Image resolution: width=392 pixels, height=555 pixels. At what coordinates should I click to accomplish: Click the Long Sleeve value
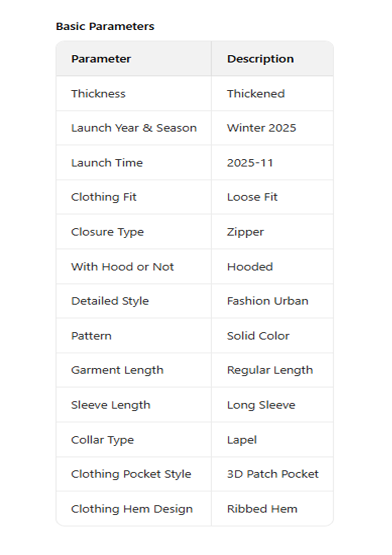261,405
